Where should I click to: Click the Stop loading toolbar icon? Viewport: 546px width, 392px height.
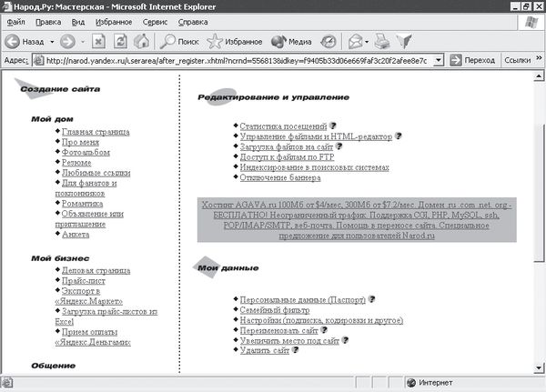click(96, 41)
